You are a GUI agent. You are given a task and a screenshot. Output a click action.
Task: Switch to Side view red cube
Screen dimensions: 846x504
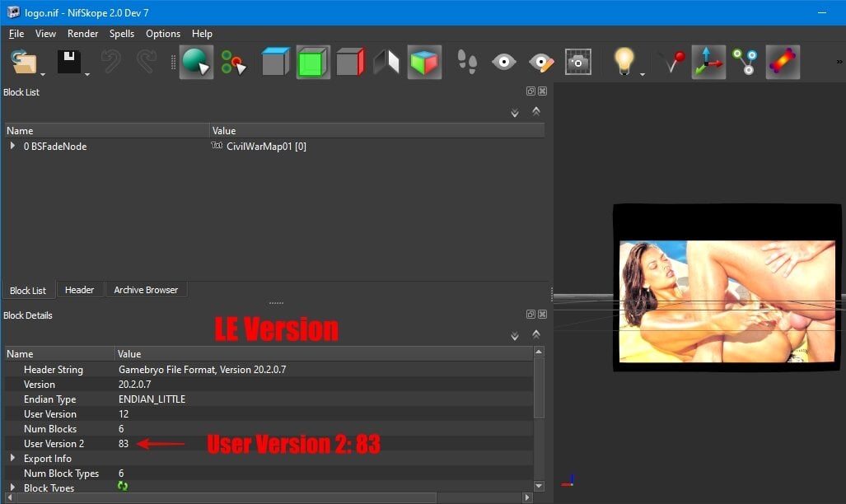coord(350,62)
